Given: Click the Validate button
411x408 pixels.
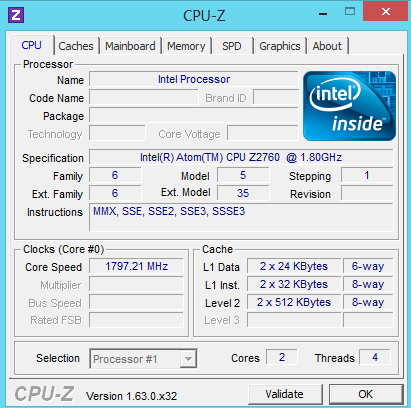Looking at the screenshot, I should 285,394.
